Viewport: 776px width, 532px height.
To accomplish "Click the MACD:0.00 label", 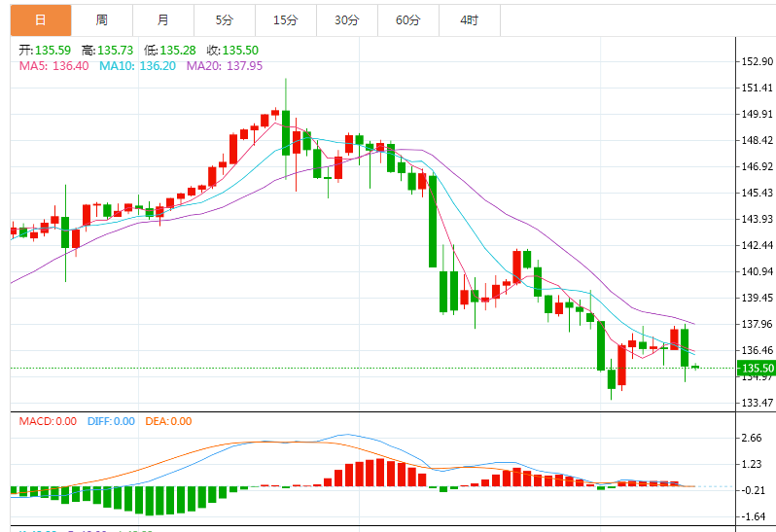I will (x=48, y=421).
